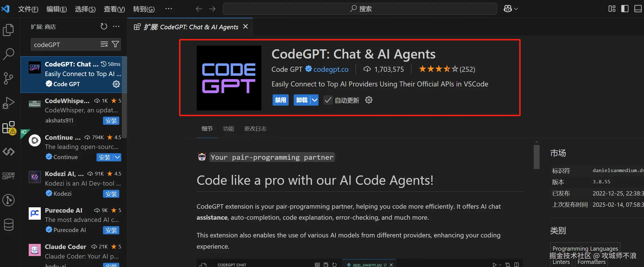Select the 扩展 CodeGPT: Chat & AI Agents editor tab
The image size is (644, 267).
[191, 27]
